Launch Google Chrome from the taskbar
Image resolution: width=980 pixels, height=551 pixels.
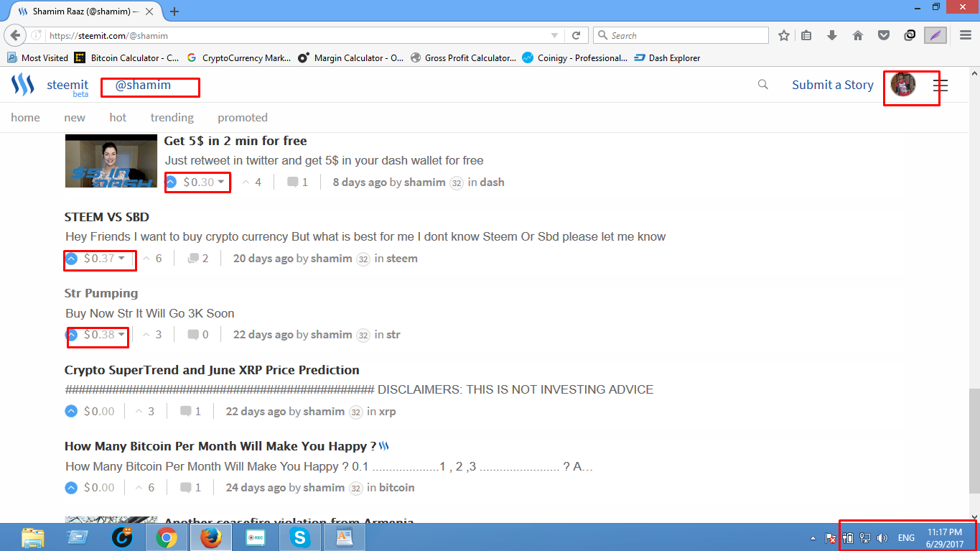[167, 537]
